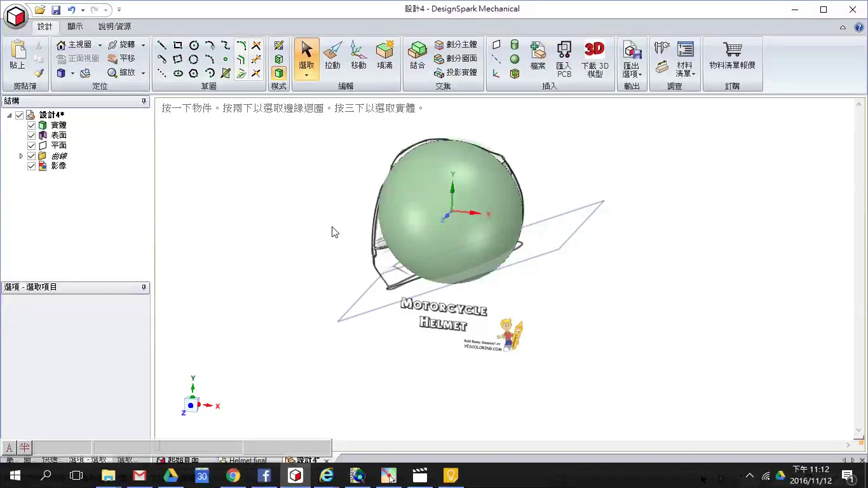Viewport: 868px width, 488px height.
Task: Click the green sphere solid in viewport
Action: tap(451, 212)
